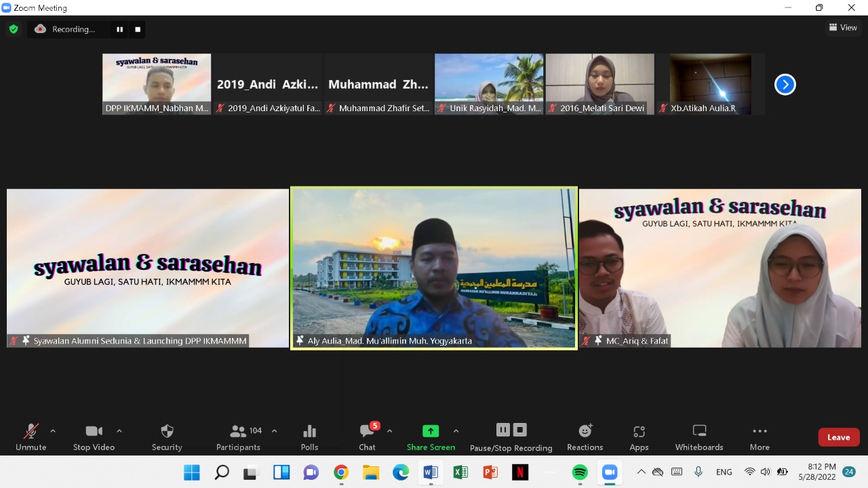The height and width of the screenshot is (488, 868).
Task: Open Spotify from the taskbar
Action: click(x=580, y=472)
